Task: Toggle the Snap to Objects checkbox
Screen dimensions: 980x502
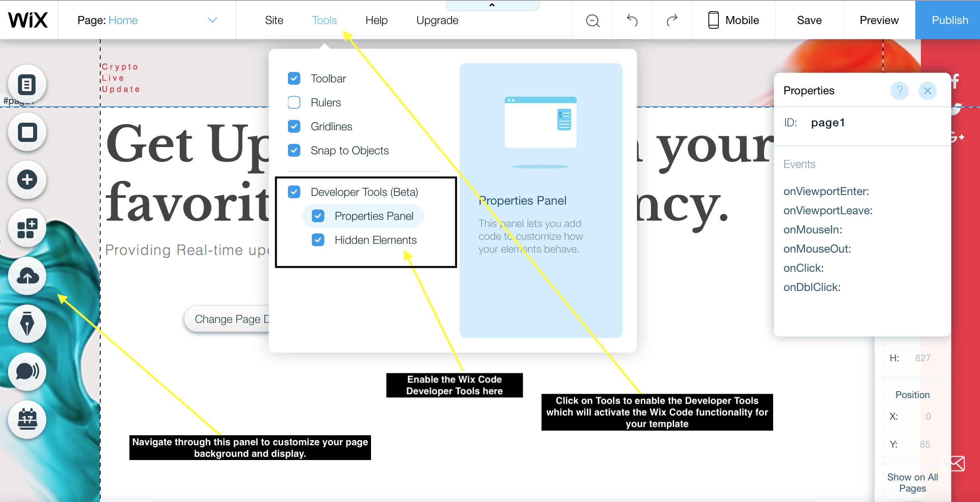Action: click(x=294, y=150)
